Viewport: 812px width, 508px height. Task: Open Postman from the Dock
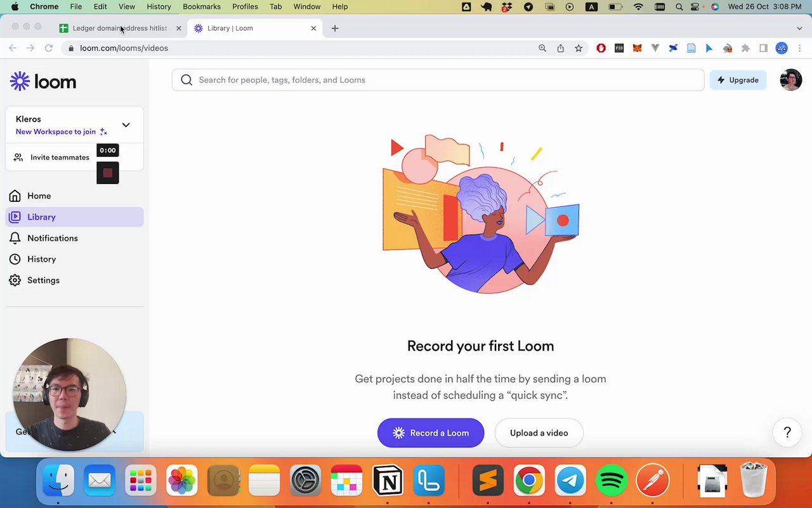coord(653,480)
